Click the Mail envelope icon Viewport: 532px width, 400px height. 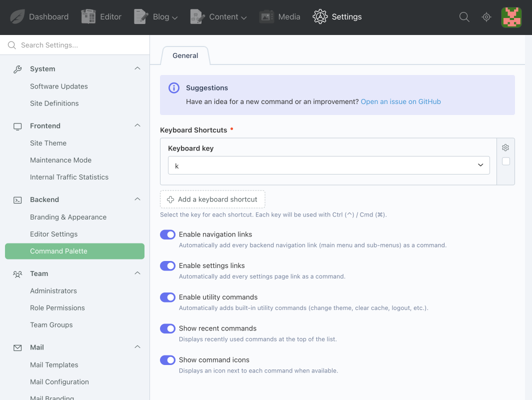click(x=17, y=348)
